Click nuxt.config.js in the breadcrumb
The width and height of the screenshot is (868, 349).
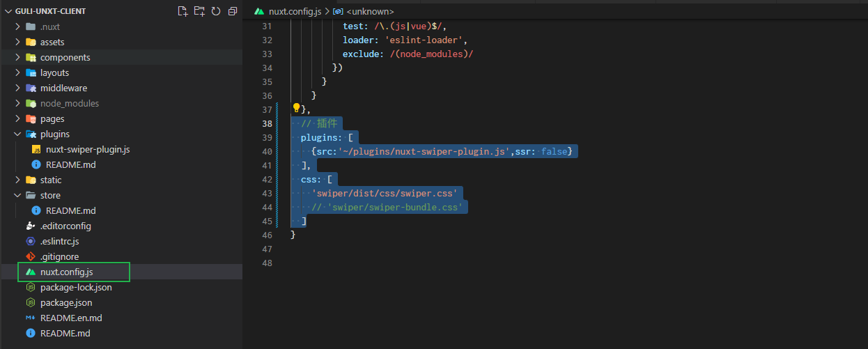point(295,11)
